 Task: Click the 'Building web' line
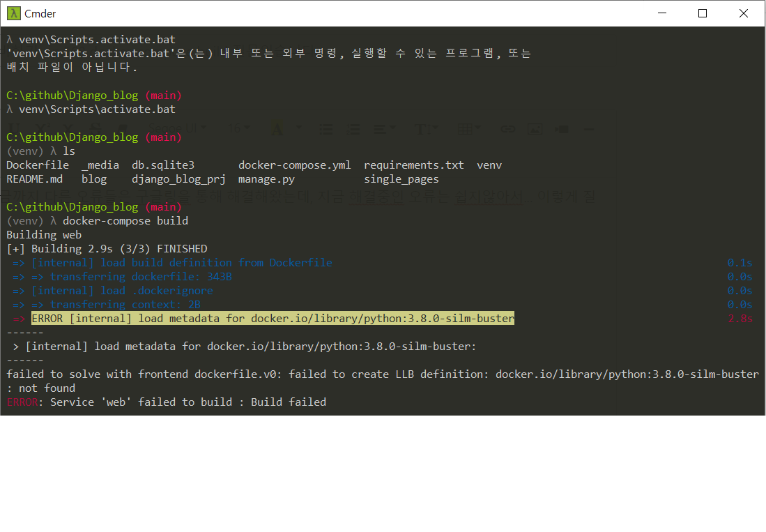pos(44,235)
